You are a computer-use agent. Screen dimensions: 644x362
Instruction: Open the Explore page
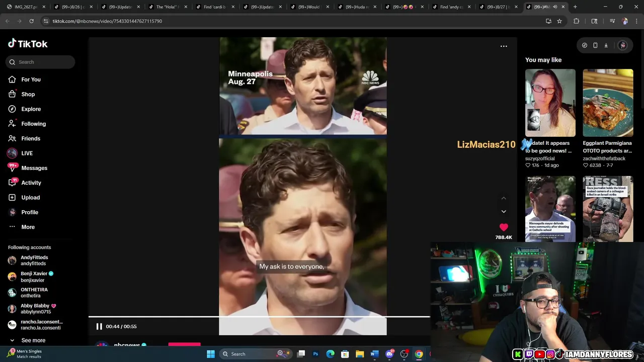point(31,109)
